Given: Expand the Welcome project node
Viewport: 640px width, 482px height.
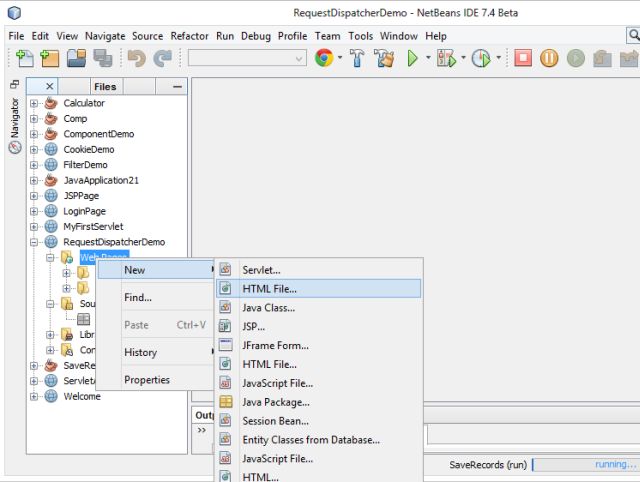Looking at the screenshot, I should tap(34, 396).
